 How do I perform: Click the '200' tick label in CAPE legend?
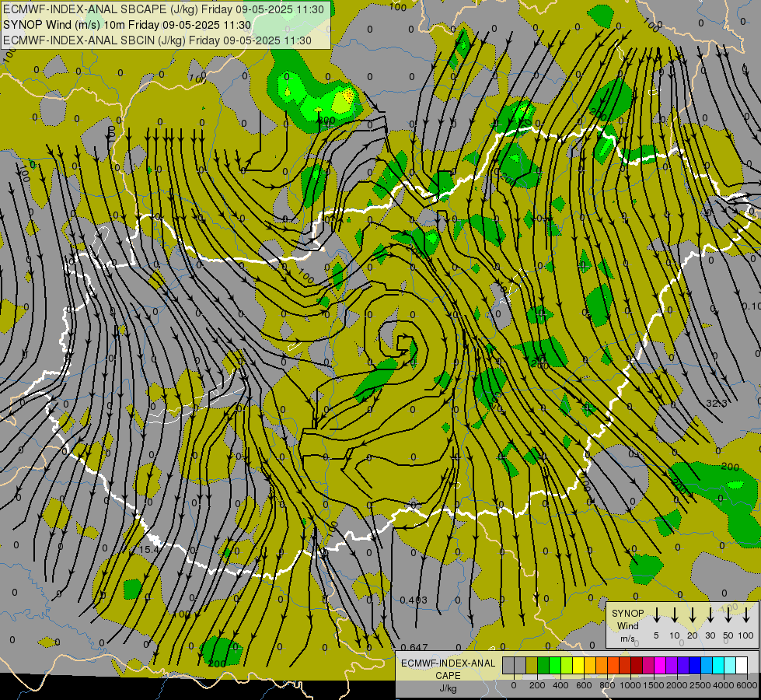(x=537, y=685)
